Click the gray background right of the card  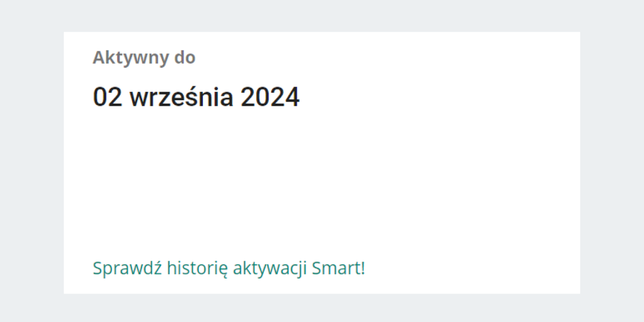612,161
